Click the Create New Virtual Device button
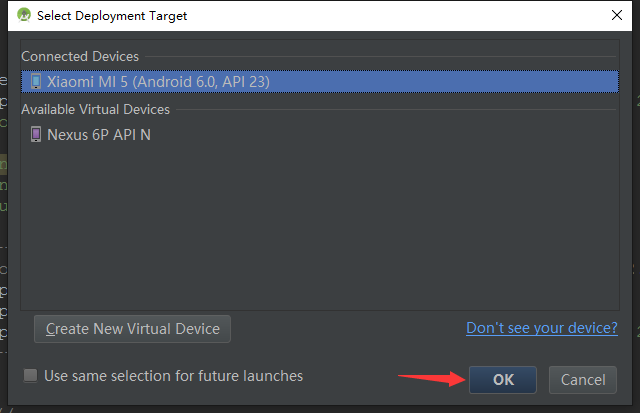This screenshot has width=640, height=413. pos(133,329)
